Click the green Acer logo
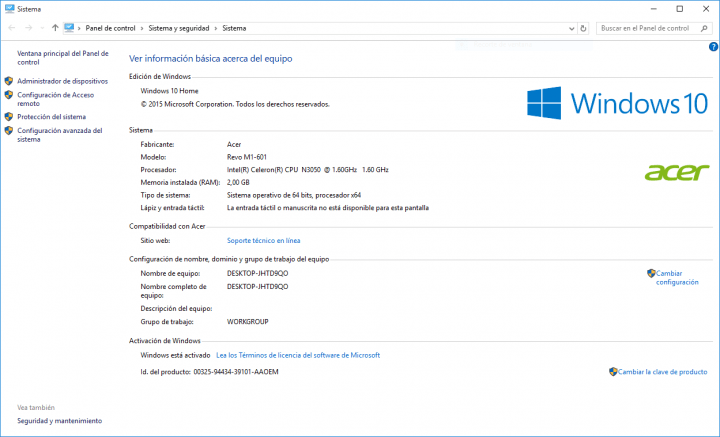This screenshot has height=437, width=720. (677, 173)
